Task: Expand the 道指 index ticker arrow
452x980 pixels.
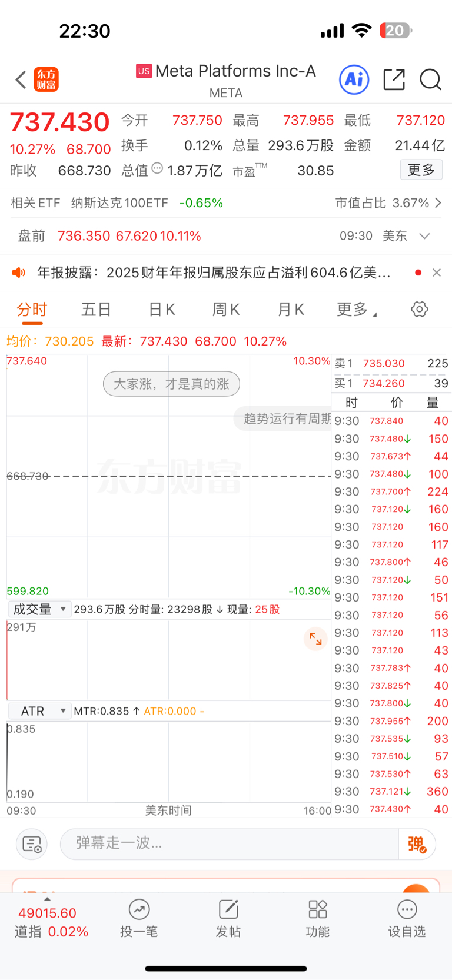Action: click(x=47, y=899)
